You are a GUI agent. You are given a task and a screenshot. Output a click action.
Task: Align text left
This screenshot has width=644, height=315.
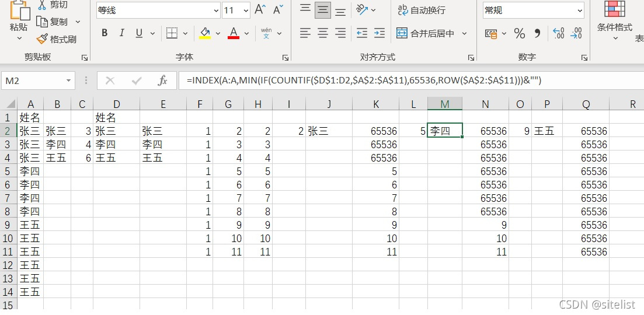pyautogui.click(x=305, y=33)
